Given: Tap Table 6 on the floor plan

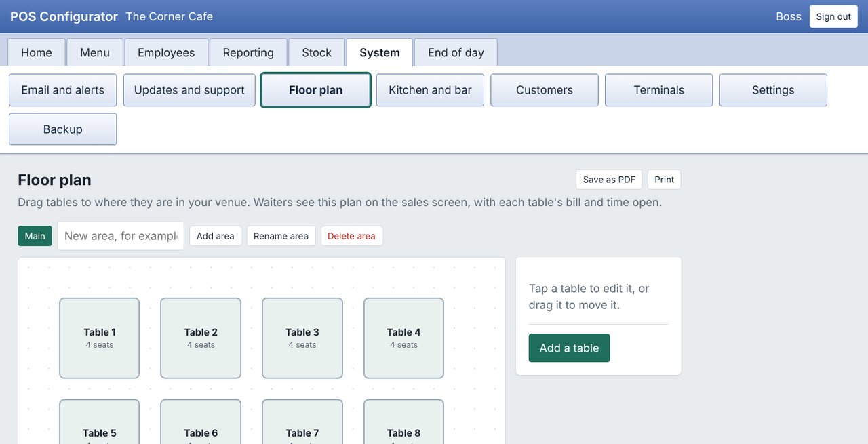Looking at the screenshot, I should click(x=201, y=422).
